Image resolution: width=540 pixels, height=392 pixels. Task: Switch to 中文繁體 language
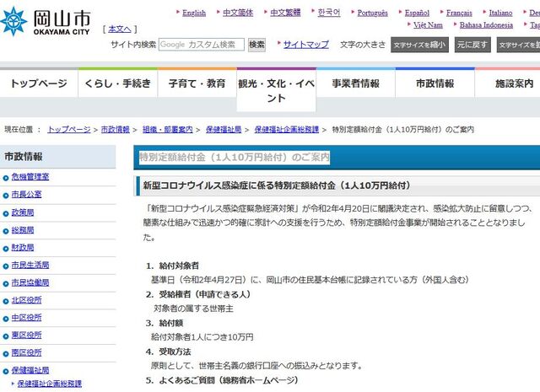(x=285, y=13)
